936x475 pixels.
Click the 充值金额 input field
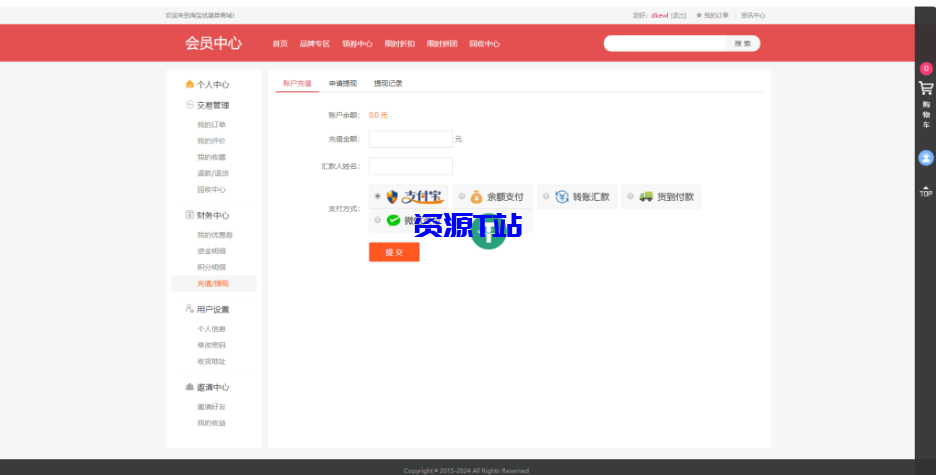(x=411, y=139)
